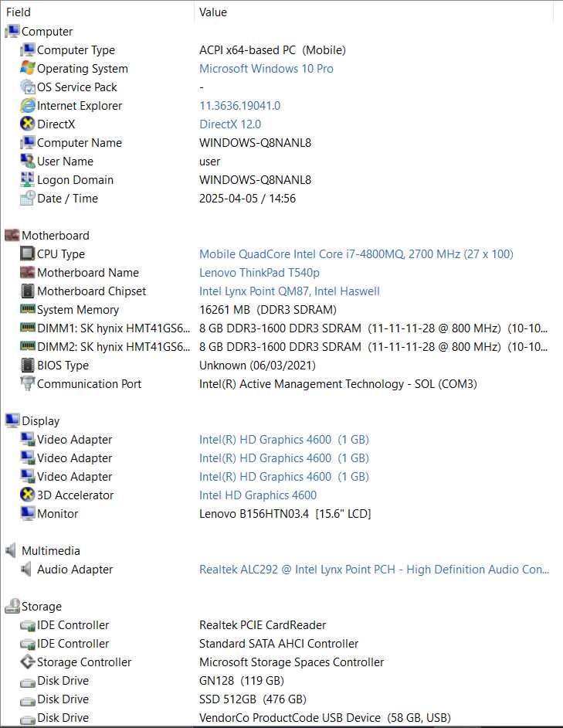Select the User Name value user
This screenshot has width=563, height=728.
209,161
